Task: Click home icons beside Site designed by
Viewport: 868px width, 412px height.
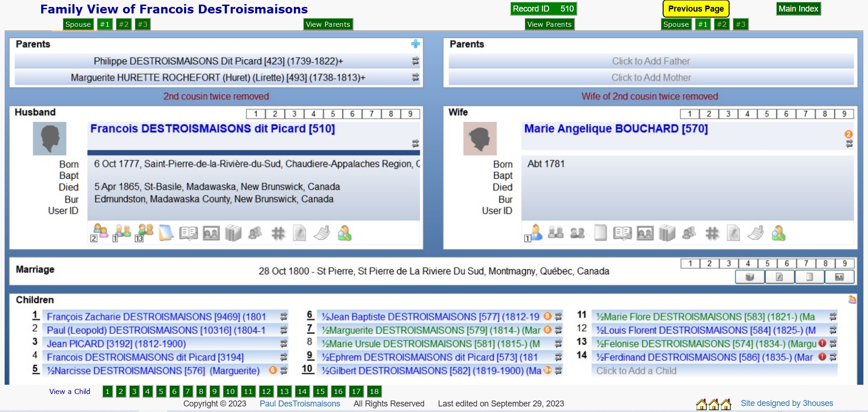Action: coord(714,405)
